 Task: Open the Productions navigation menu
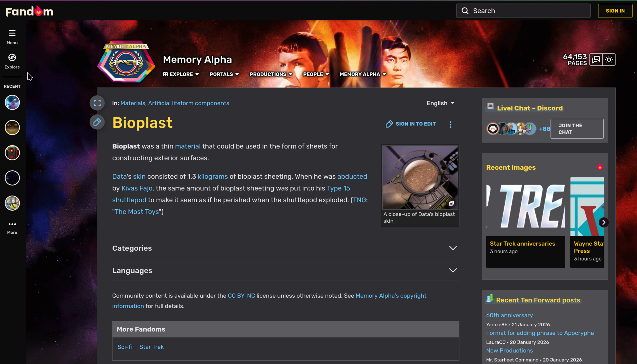271,74
